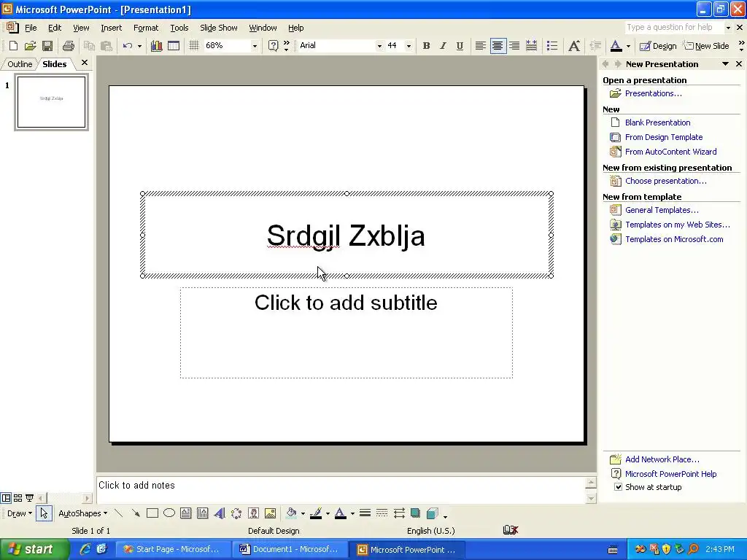Click the Increase Font Size icon
This screenshot has height=560, width=747.
[574, 46]
